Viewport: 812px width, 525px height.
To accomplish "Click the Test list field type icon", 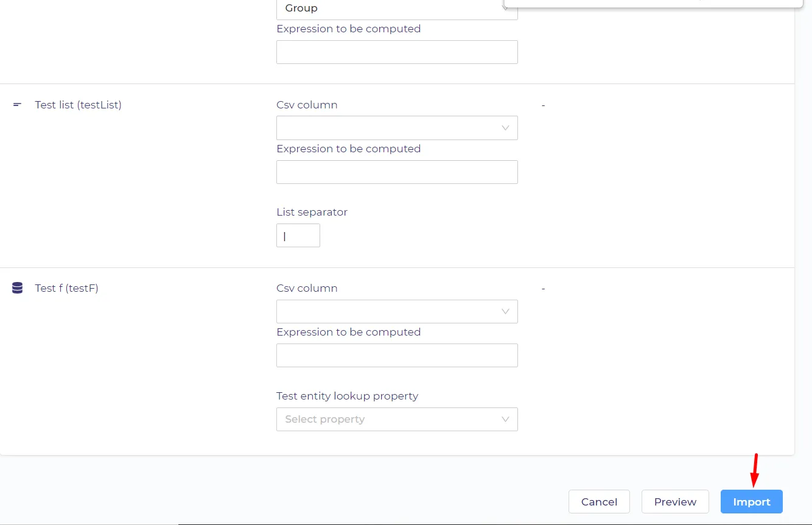I will tap(17, 105).
